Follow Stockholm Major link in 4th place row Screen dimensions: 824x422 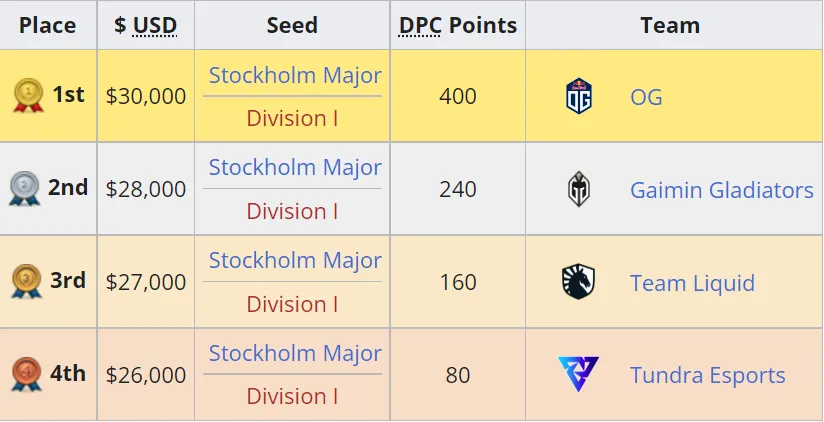[x=295, y=353]
